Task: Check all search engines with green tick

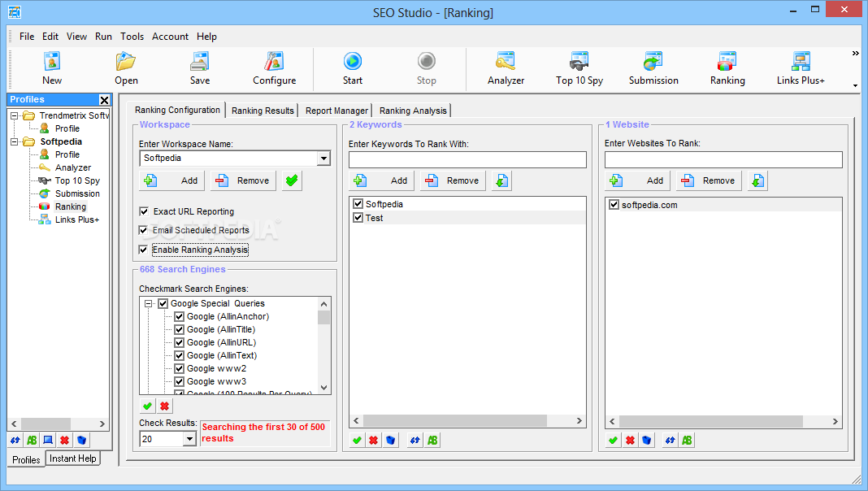Action: tap(147, 406)
